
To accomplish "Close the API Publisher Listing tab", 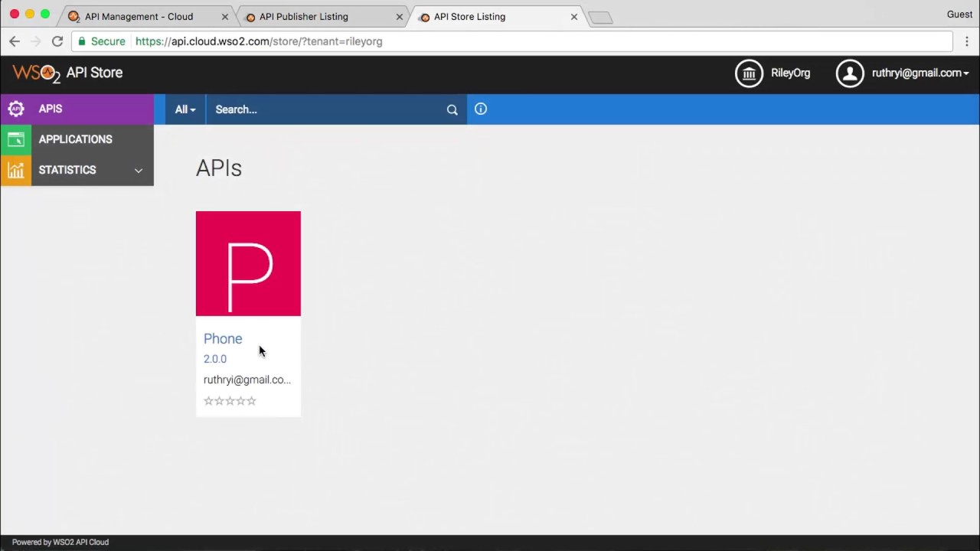I will (x=399, y=17).
